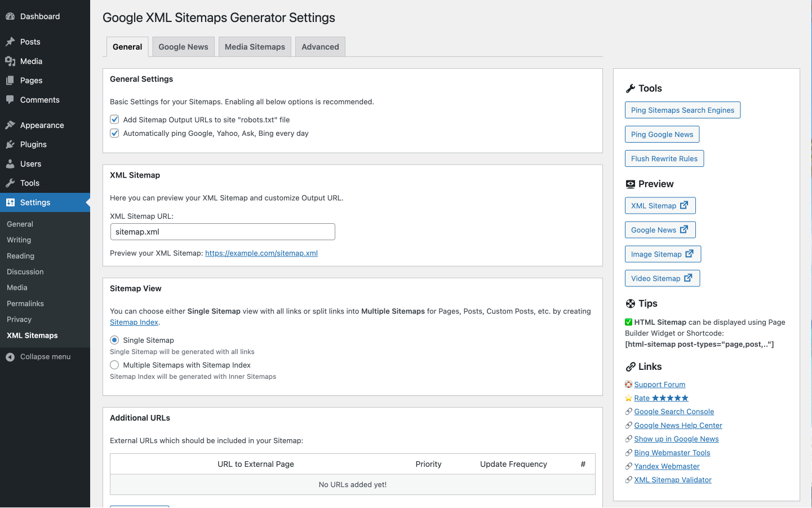The width and height of the screenshot is (812, 508).
Task: Click the Ping Sitemaps Search Engines button
Action: pyautogui.click(x=682, y=110)
